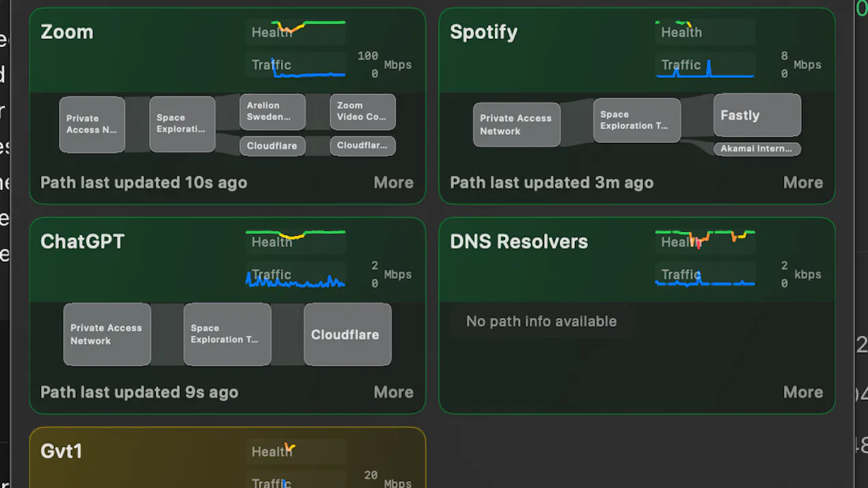The image size is (868, 488).
Task: Select Space Exploration node in ChatGPT path
Action: [x=228, y=334]
